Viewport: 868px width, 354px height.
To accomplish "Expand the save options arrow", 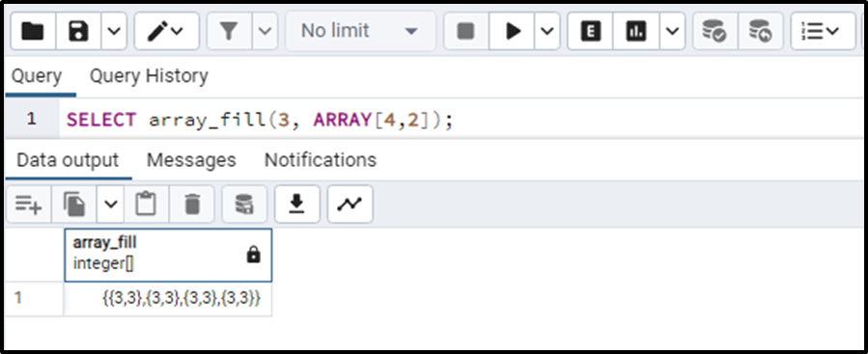I will pos(114,31).
